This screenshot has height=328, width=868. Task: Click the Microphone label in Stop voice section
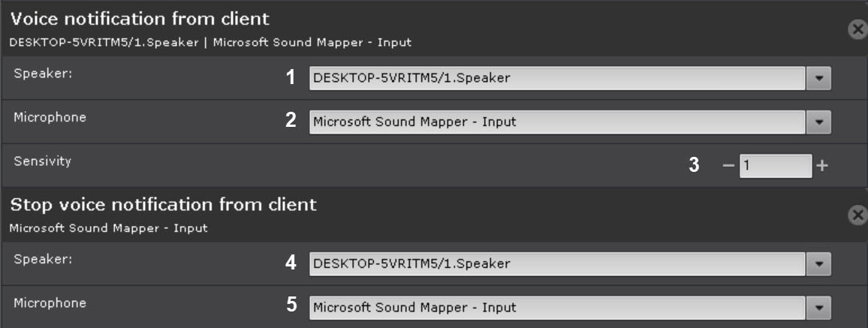coord(50,303)
